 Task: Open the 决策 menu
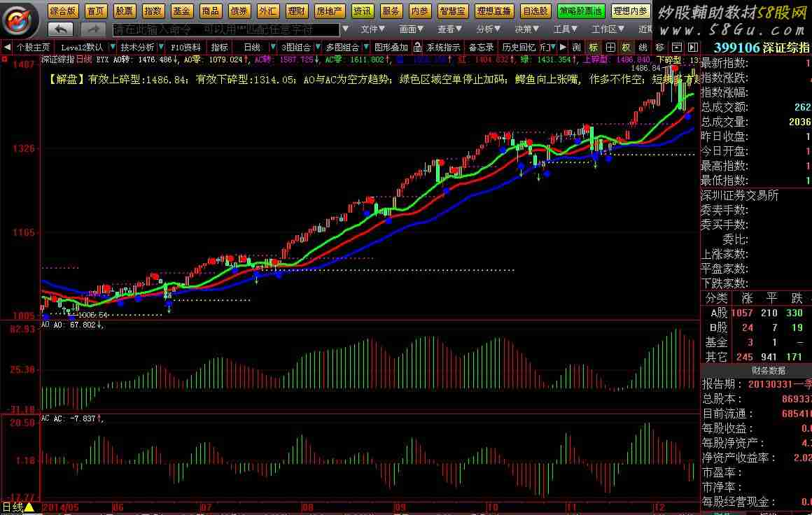coord(526,29)
